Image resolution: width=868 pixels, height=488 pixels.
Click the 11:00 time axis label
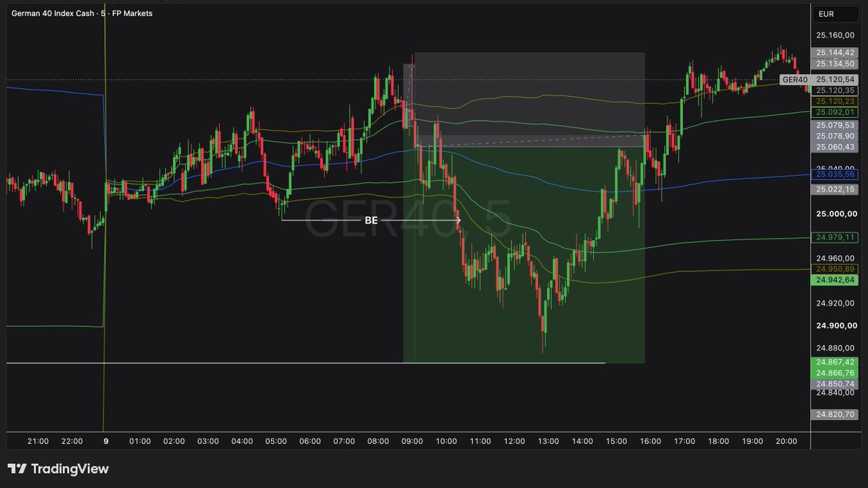point(480,441)
